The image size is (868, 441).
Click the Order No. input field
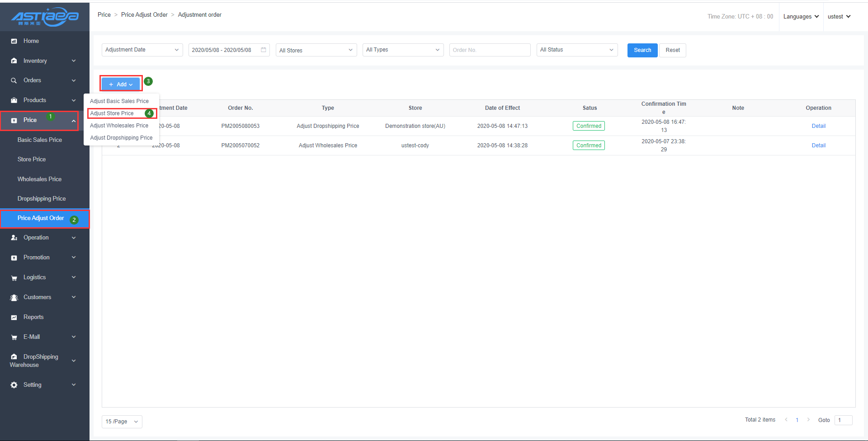[490, 50]
